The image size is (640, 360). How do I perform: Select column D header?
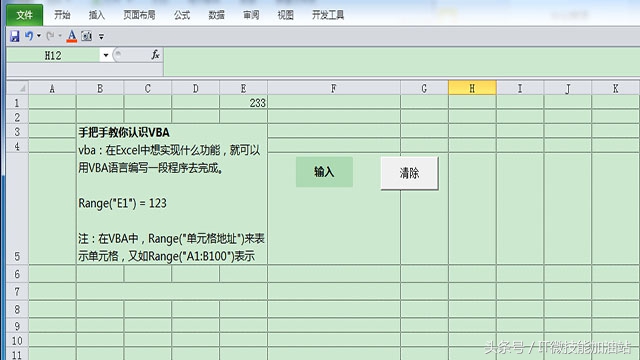[196, 88]
